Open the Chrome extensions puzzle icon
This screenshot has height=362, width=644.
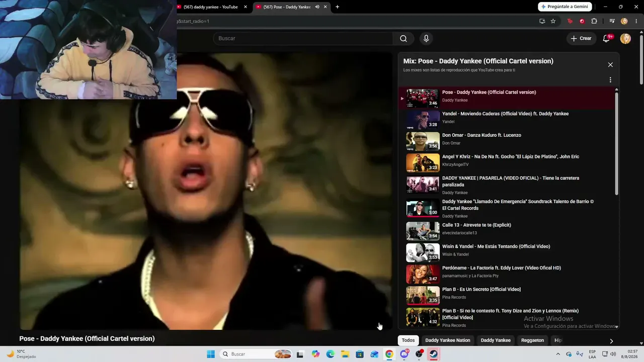click(x=594, y=21)
